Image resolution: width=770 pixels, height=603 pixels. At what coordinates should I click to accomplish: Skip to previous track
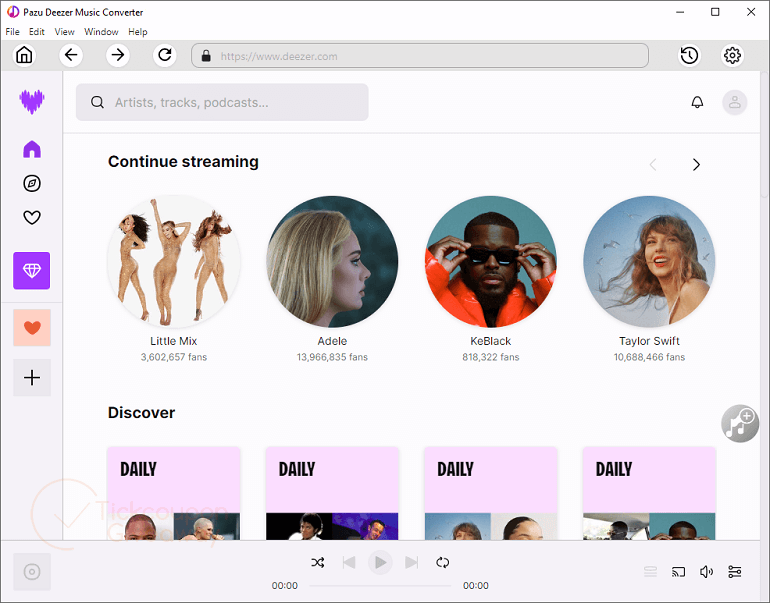349,562
